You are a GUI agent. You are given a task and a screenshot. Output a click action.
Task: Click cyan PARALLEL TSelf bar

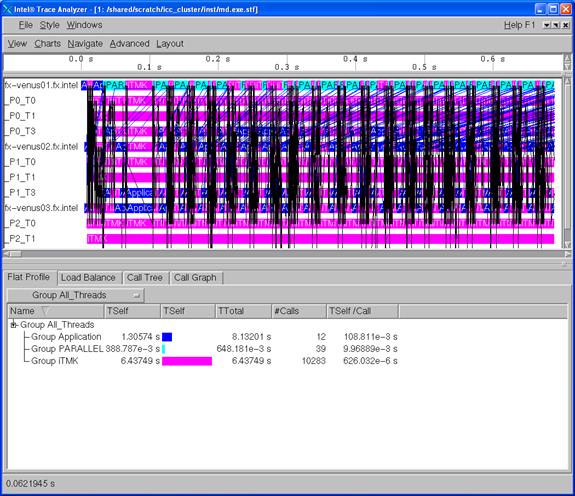(164, 349)
